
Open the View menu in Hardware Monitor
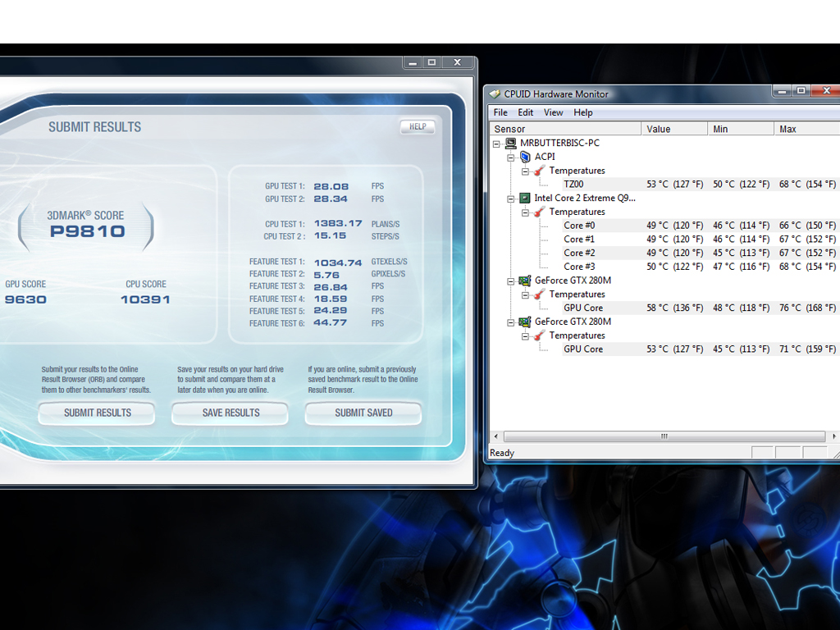tap(554, 112)
